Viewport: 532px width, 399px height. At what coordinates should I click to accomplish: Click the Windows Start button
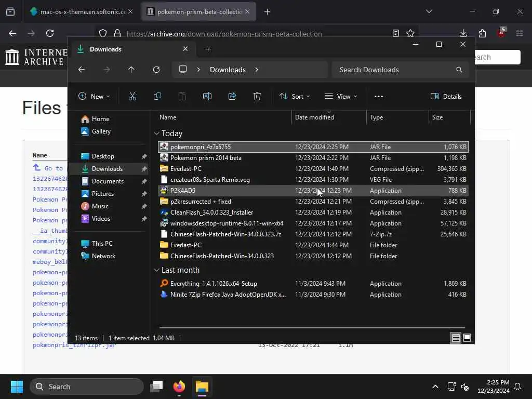tap(17, 387)
